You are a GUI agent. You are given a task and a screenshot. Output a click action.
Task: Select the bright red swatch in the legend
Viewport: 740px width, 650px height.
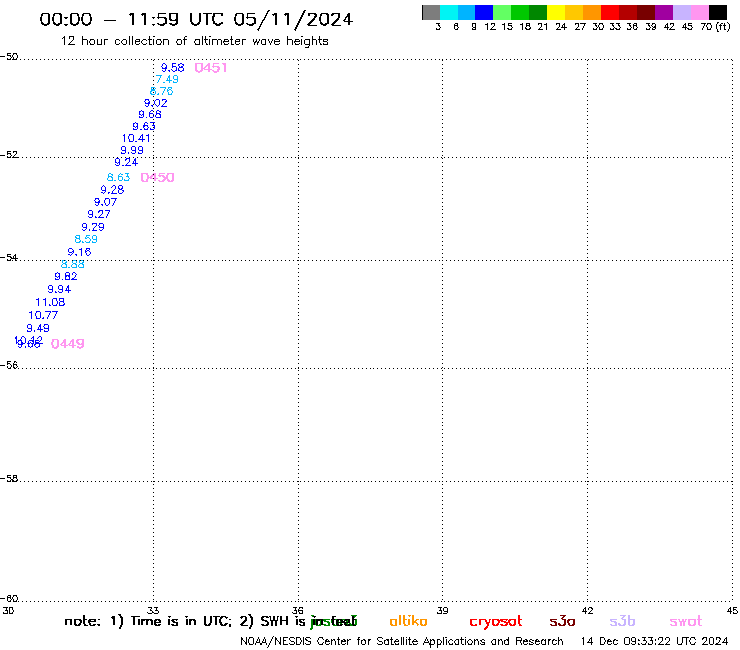(x=610, y=12)
